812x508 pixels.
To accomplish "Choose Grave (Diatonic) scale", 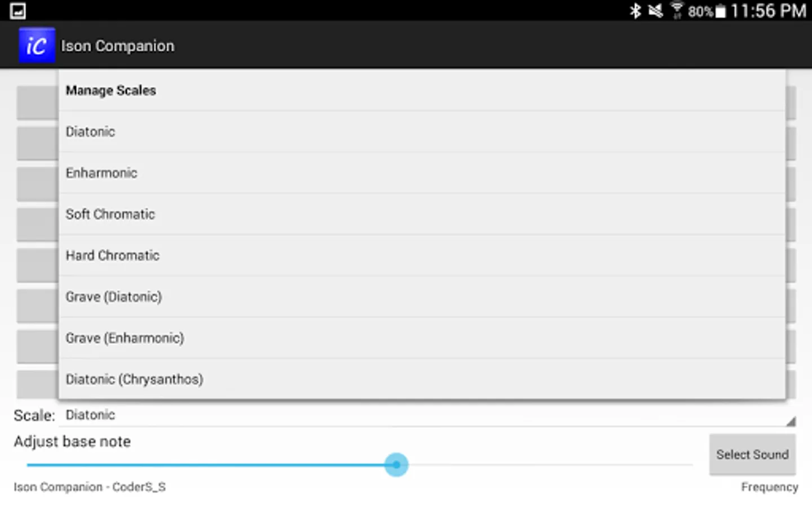I will tap(422, 296).
